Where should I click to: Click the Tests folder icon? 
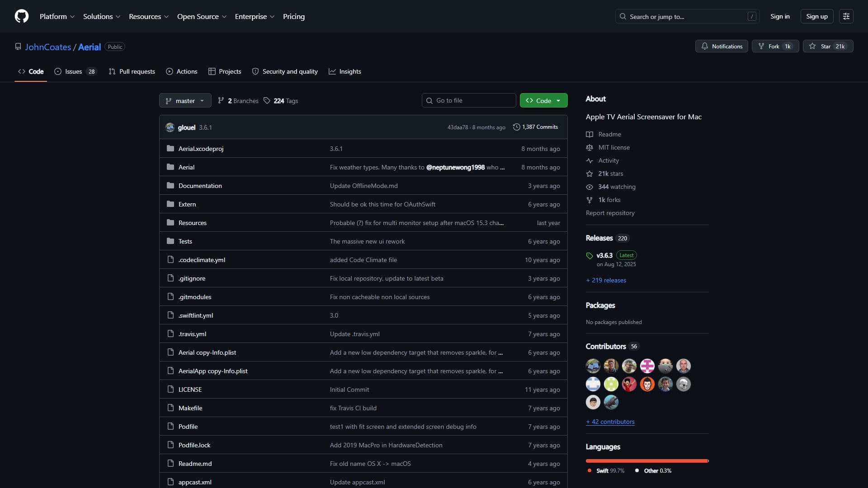click(170, 241)
